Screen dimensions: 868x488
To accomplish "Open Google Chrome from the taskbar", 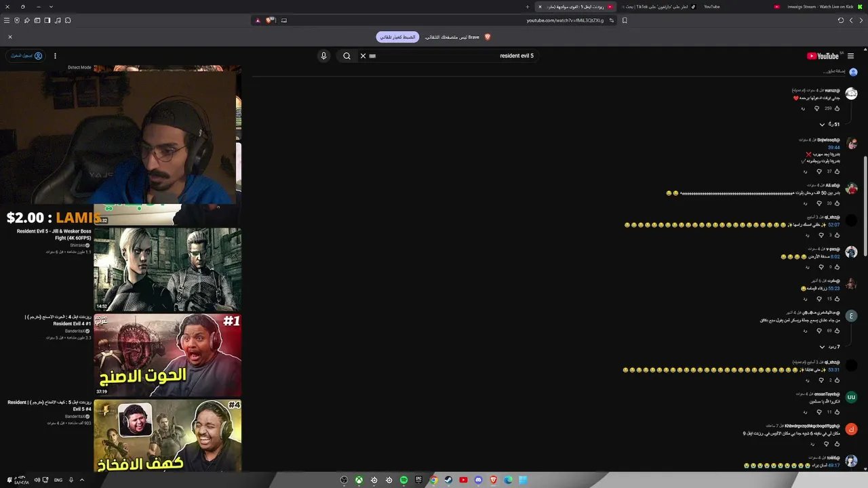I will tap(433, 480).
